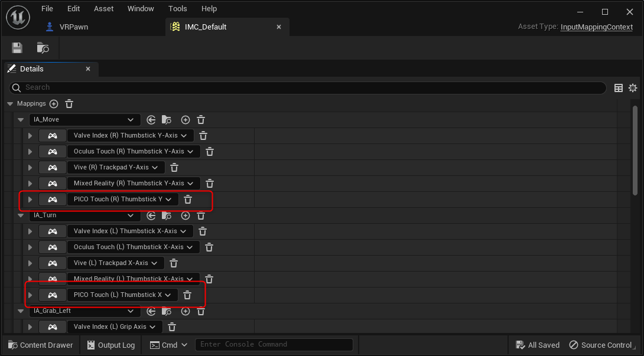Use selected asset arrow for IA_Move
This screenshot has width=644, height=356.
coord(151,120)
